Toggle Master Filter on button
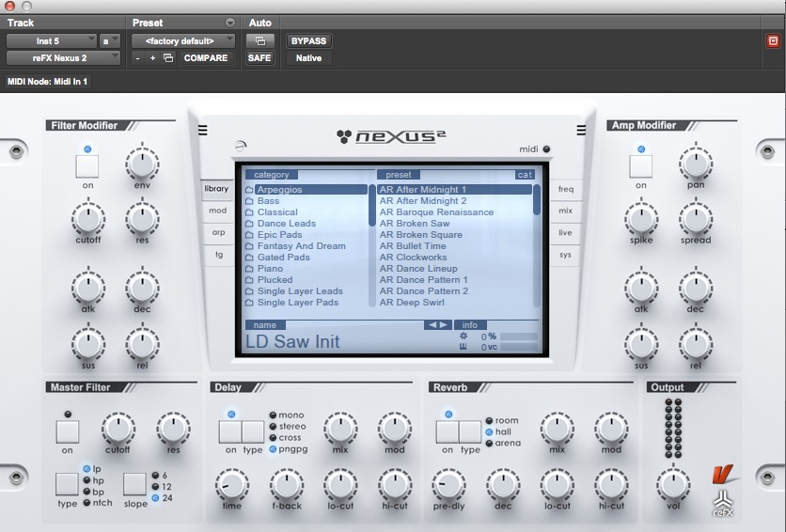Screen dimensions: 786x532 [67, 431]
